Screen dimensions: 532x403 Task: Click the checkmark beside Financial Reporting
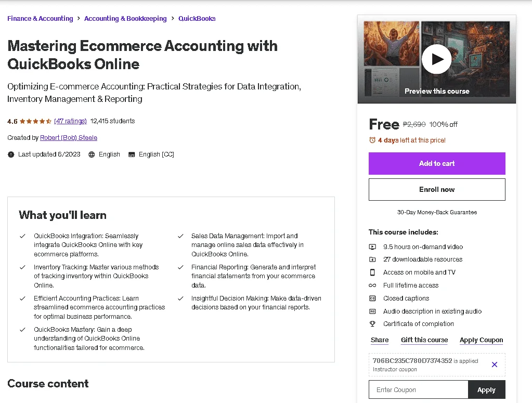click(180, 267)
